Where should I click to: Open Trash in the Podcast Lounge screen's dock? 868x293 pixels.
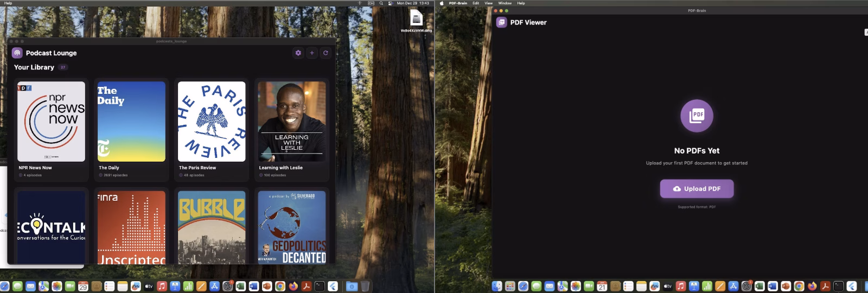coord(365,286)
